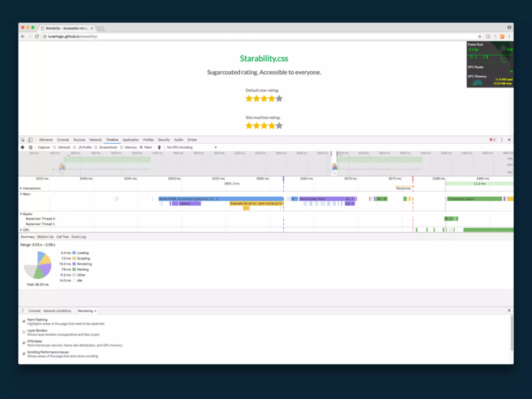Collapse the Raster track section
Screen dimensions: 532x399
pyautogui.click(x=21, y=214)
